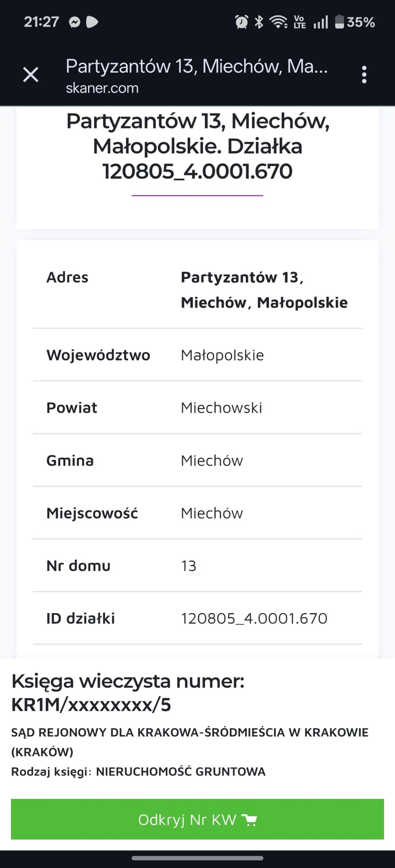Tap the VoLTE status icon
The height and width of the screenshot is (868, 395).
[300, 22]
